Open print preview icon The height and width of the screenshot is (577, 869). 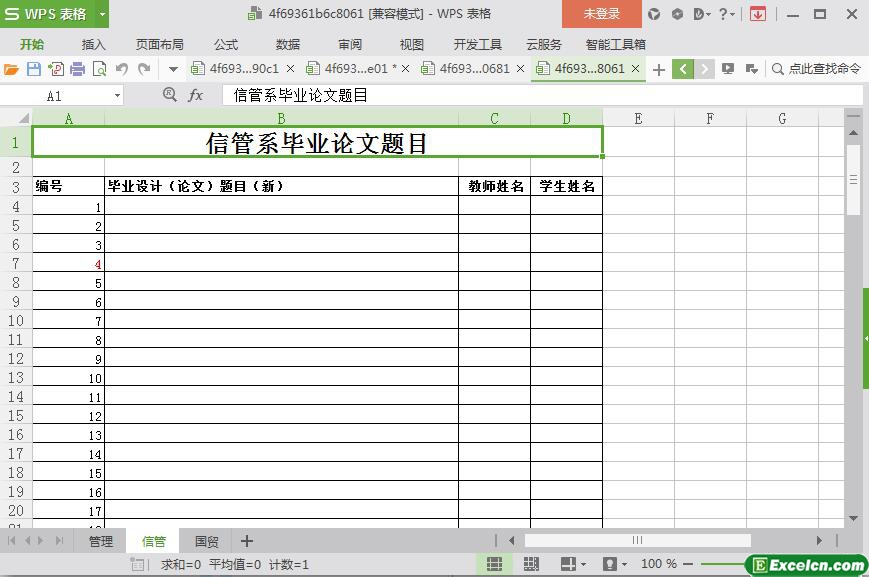point(100,69)
